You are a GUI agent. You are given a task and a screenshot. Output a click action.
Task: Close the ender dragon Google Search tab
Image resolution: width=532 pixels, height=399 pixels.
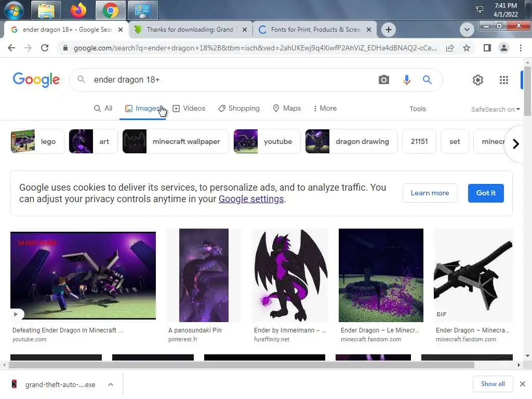[121, 30]
